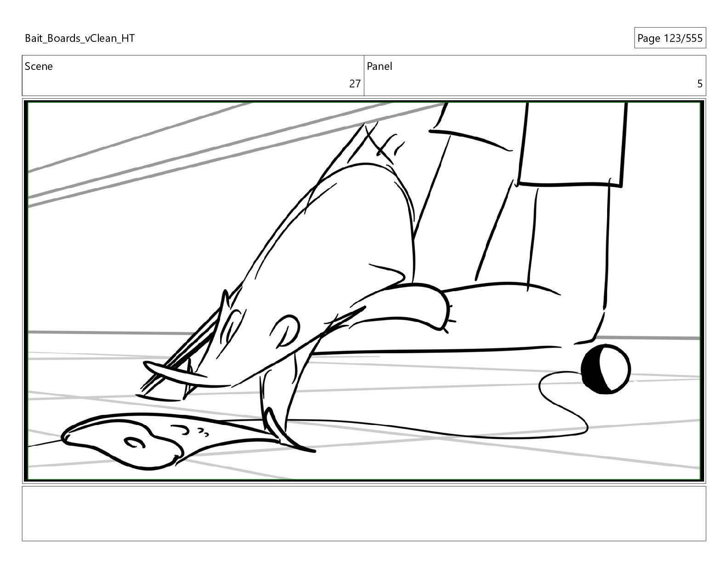Click the Bait_Boards_vClean_HT document title

pyautogui.click(x=80, y=38)
